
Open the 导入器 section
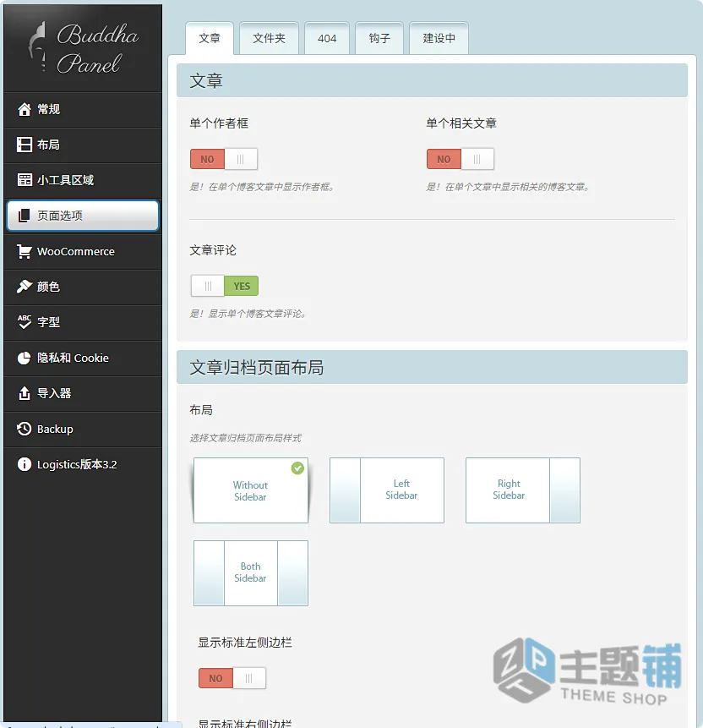[x=83, y=393]
